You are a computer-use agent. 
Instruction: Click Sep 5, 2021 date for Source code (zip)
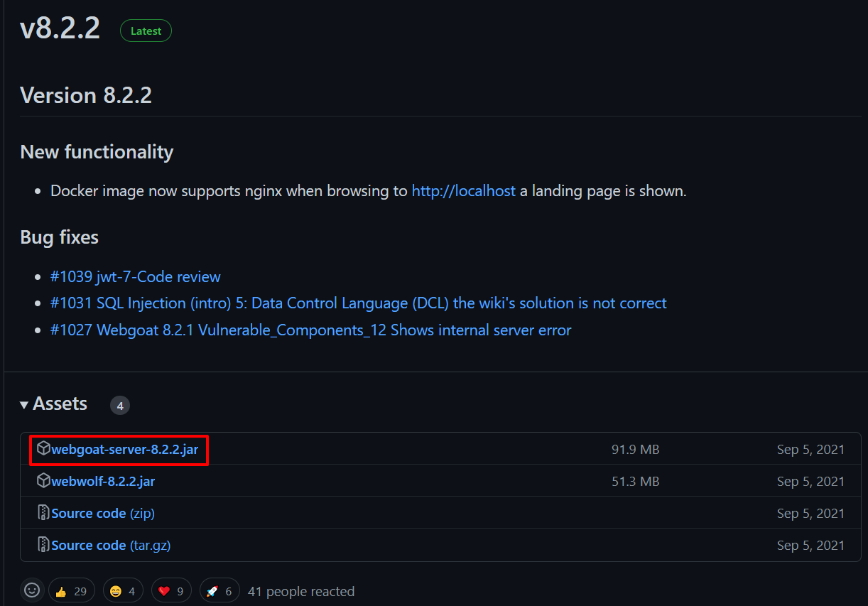(x=811, y=513)
